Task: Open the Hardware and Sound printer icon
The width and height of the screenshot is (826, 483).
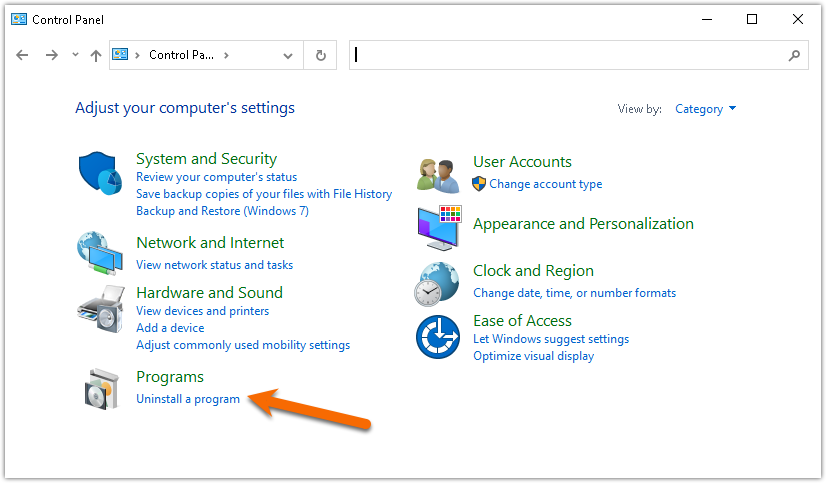Action: [101, 309]
